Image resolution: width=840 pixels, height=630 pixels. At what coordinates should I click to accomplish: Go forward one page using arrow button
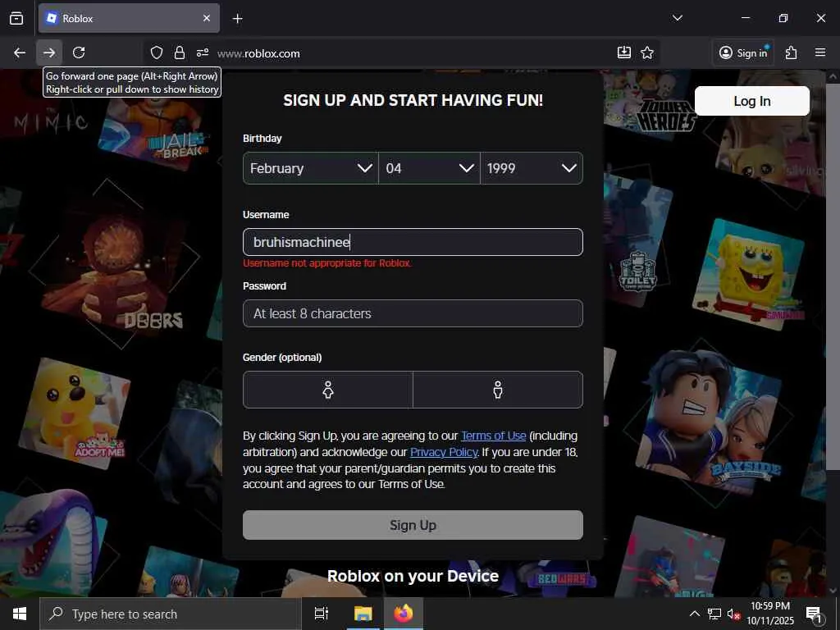49,52
